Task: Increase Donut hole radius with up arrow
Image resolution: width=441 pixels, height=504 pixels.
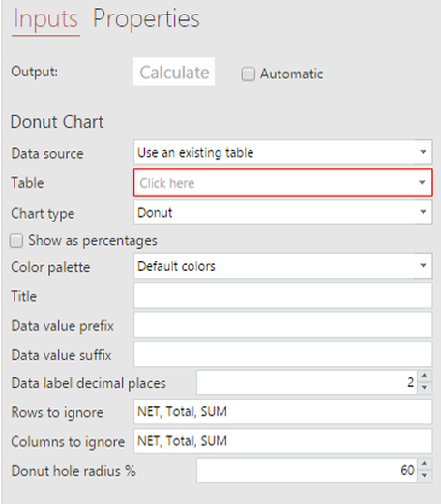Action: 425,464
